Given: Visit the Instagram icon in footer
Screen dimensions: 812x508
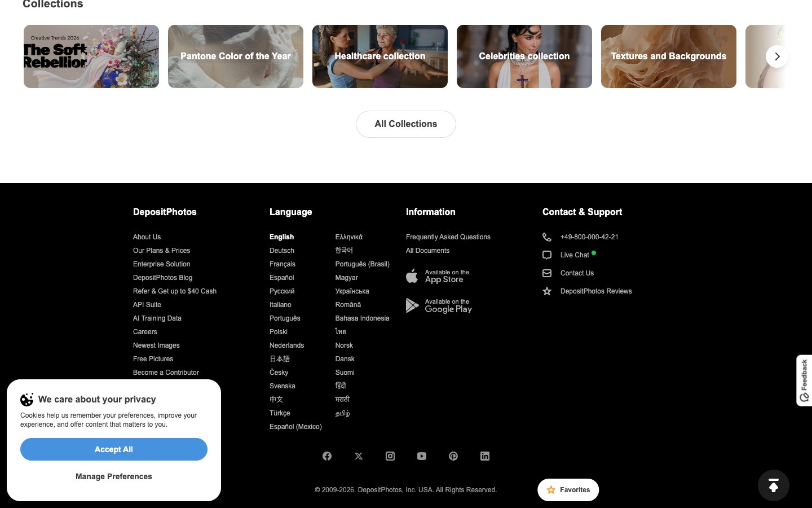Looking at the screenshot, I should (390, 456).
